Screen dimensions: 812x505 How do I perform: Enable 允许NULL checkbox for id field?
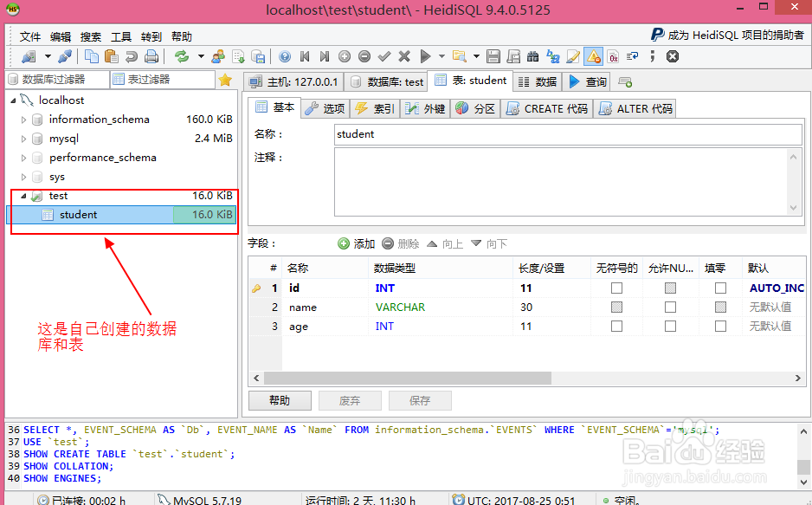coord(670,288)
